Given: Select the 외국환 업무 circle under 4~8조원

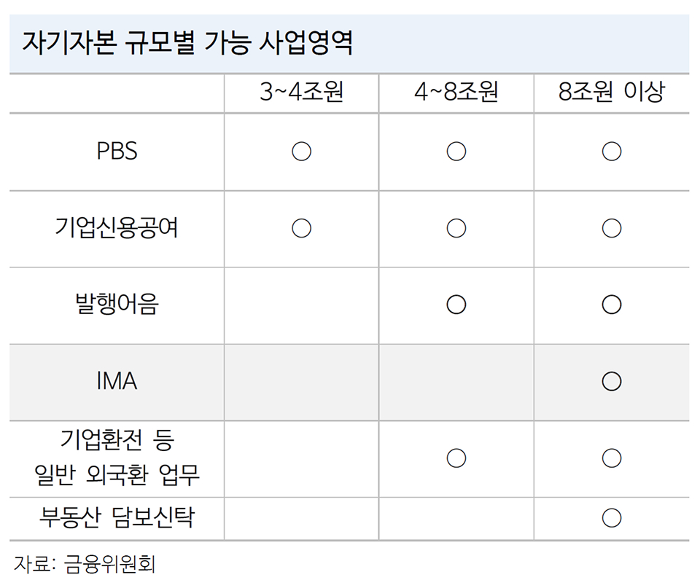Looking at the screenshot, I should coord(456,458).
